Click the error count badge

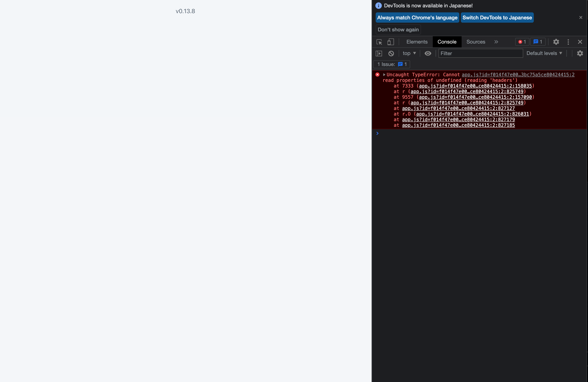pos(522,42)
